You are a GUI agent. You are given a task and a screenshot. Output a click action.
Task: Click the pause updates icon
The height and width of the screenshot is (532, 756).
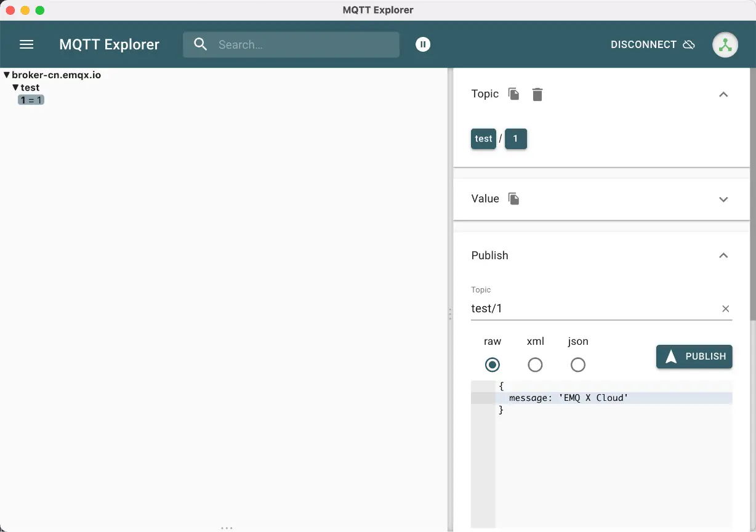423,44
